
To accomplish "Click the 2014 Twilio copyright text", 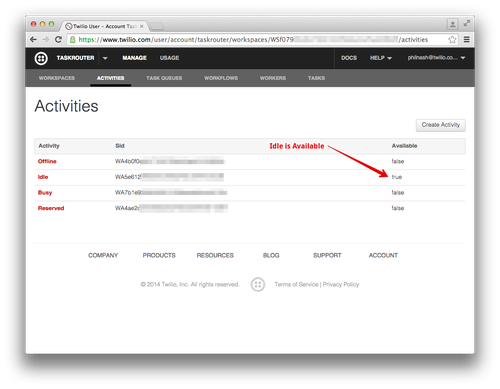I will [190, 284].
